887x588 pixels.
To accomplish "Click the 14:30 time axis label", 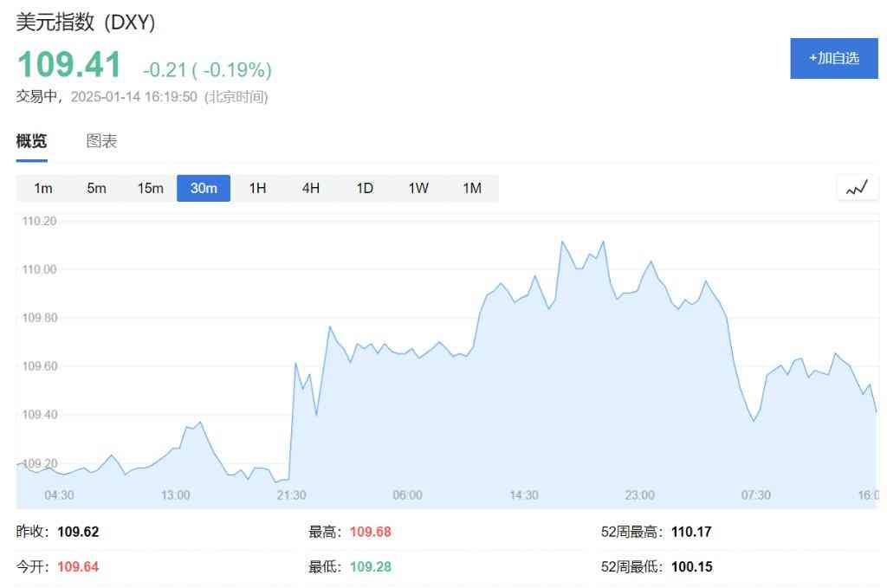I will coord(523,494).
